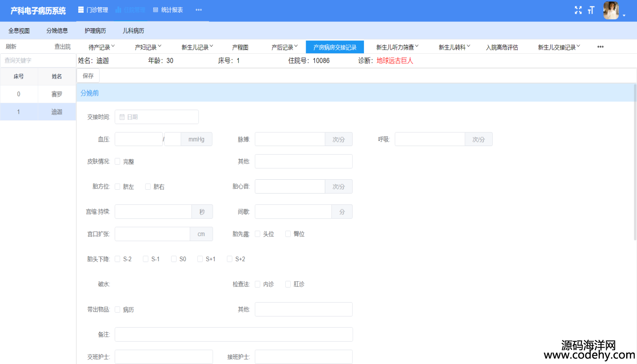Check the 完整 skin condition box
Viewport: 637px width, 364px height.
pos(117,161)
